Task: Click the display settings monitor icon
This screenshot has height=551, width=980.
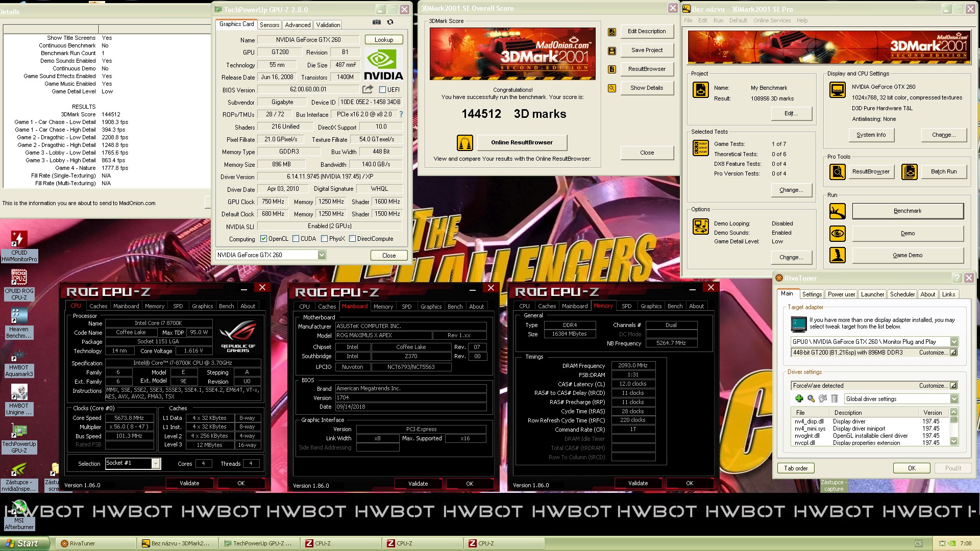Action: (838, 90)
